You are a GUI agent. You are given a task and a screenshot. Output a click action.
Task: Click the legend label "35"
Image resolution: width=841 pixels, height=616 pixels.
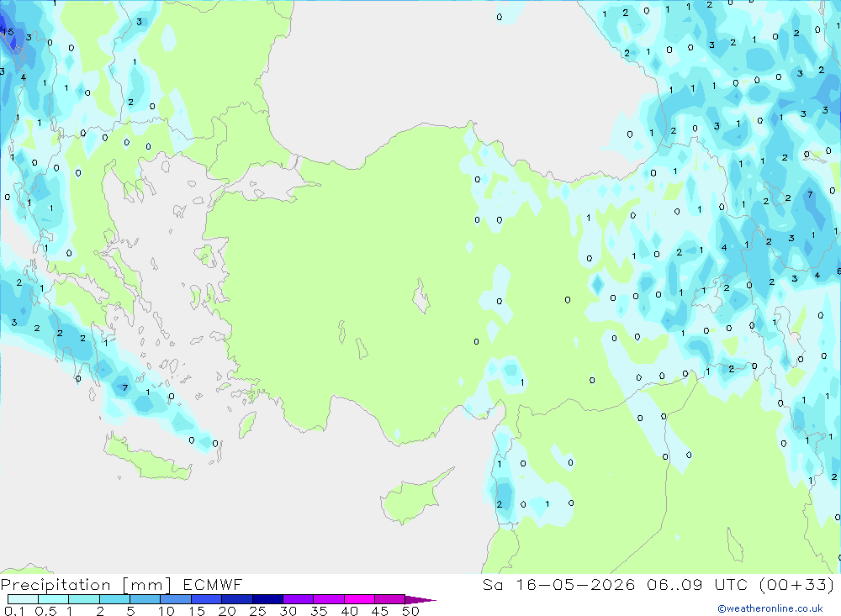[x=319, y=611]
